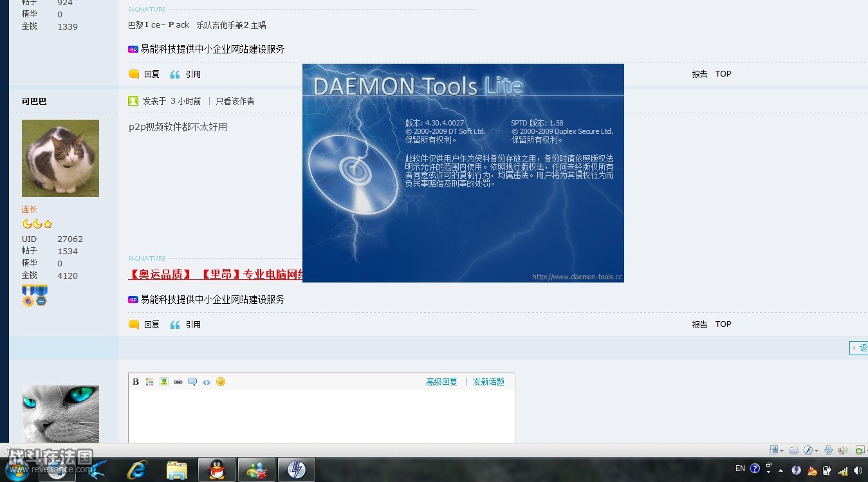868x482 pixels.
Task: Click blue download arrow in status bar
Action: (x=829, y=450)
